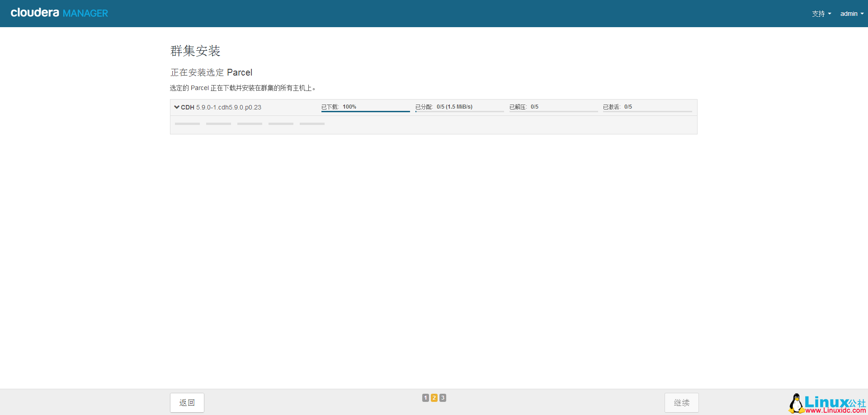Image resolution: width=868 pixels, height=415 pixels.
Task: Open the admin user menu
Action: click(x=851, y=14)
